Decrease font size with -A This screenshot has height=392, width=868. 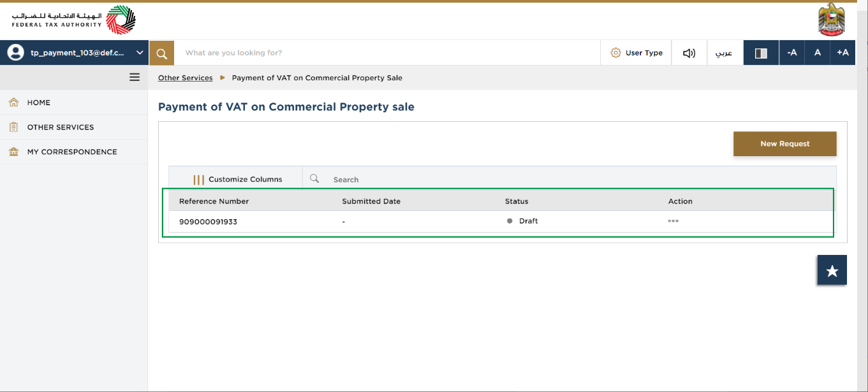pyautogui.click(x=791, y=53)
